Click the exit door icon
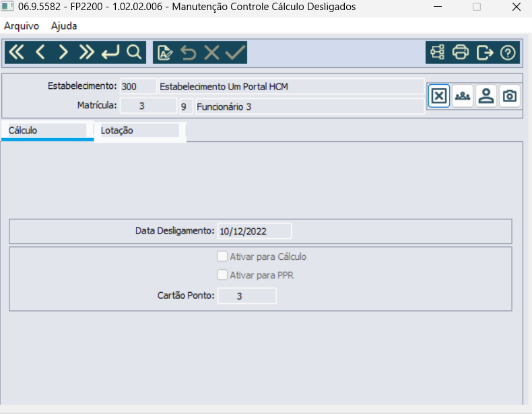This screenshot has width=532, height=414. click(x=484, y=53)
